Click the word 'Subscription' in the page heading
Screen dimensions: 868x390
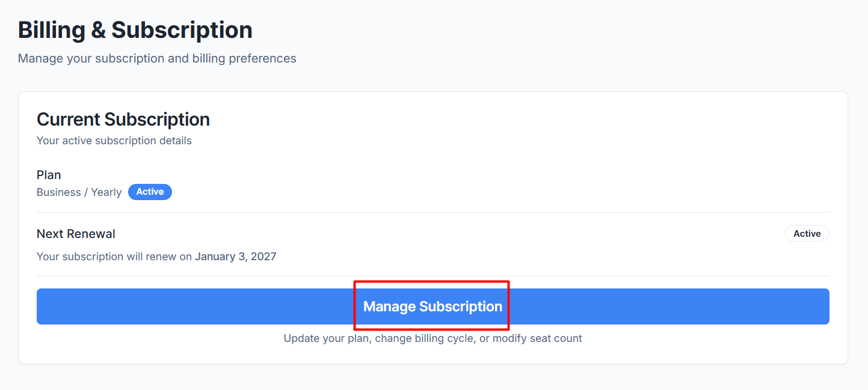coord(182,29)
